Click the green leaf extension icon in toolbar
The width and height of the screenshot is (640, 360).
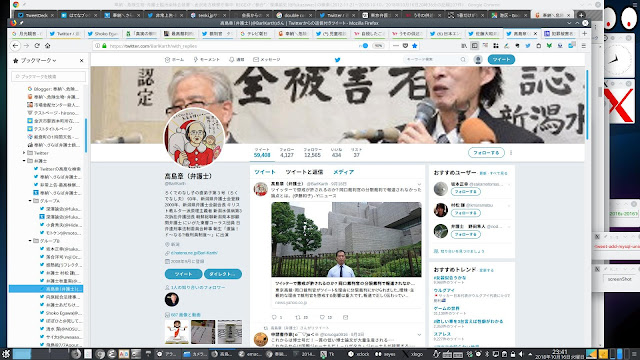click(549, 46)
